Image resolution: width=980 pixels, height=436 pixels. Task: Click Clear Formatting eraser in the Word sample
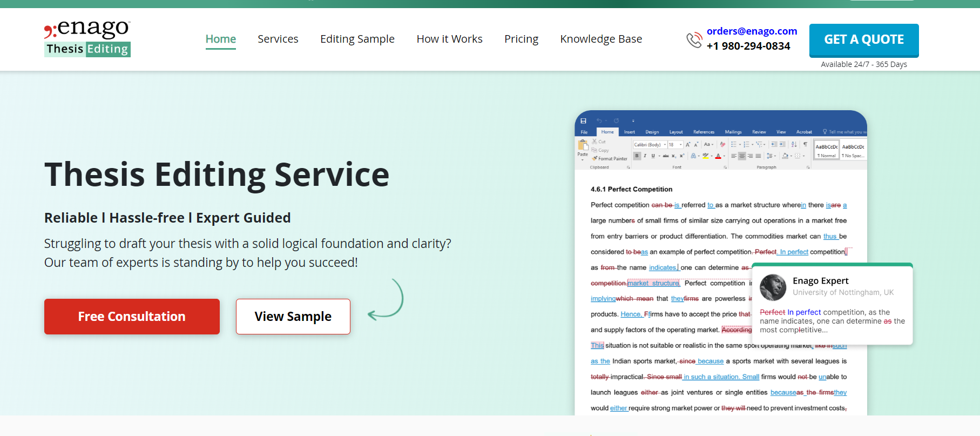coord(723,144)
